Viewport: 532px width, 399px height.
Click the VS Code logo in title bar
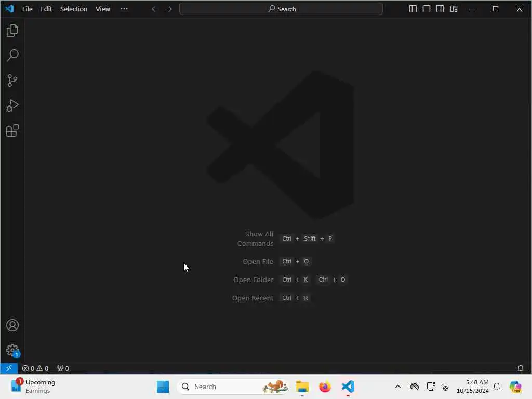(9, 9)
